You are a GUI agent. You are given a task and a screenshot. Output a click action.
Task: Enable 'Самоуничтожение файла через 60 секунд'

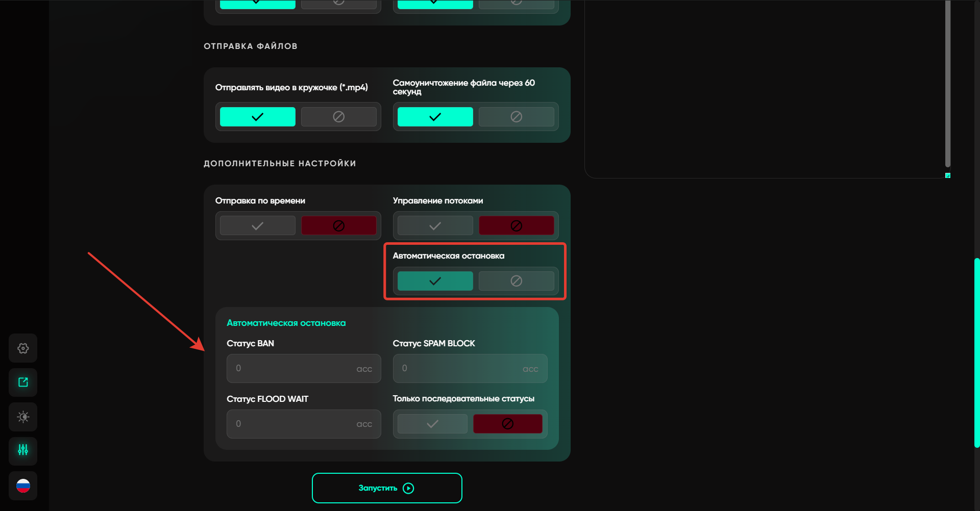click(435, 117)
